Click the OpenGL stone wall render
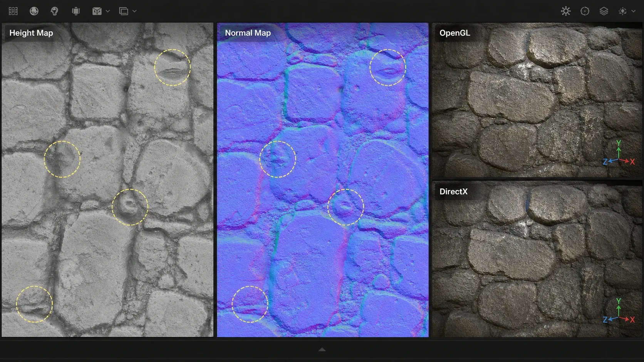Screen dimensions: 644x362 coord(537,100)
